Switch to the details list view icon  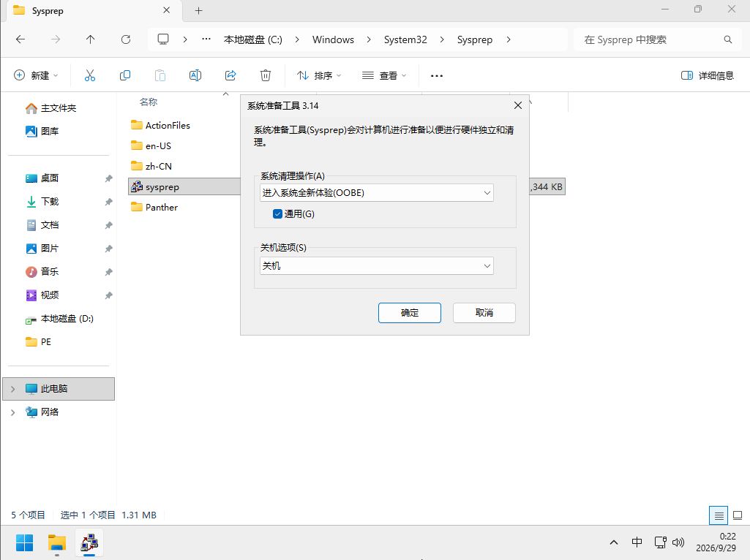click(x=719, y=515)
